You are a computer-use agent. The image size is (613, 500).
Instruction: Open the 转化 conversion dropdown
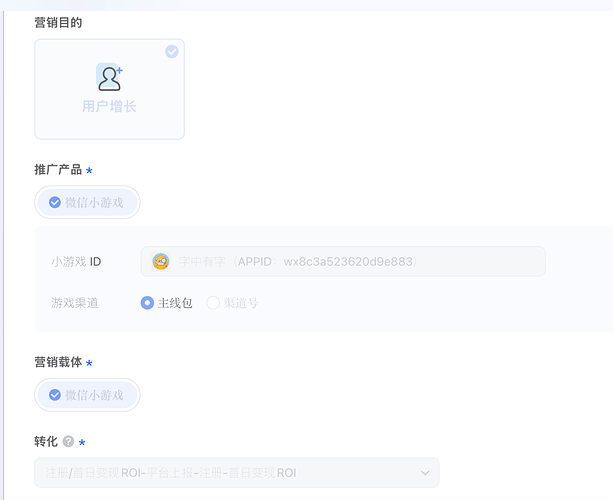tap(237, 473)
